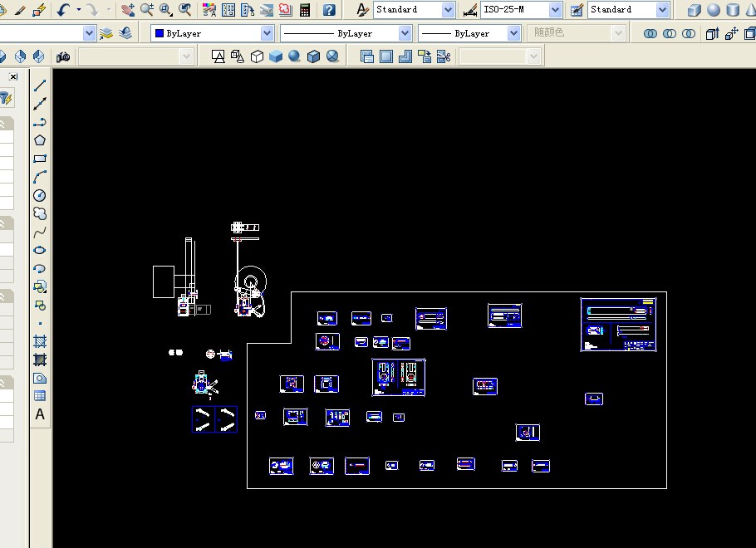This screenshot has height=548, width=756.
Task: Click the Create Camera icon
Action: [63, 56]
